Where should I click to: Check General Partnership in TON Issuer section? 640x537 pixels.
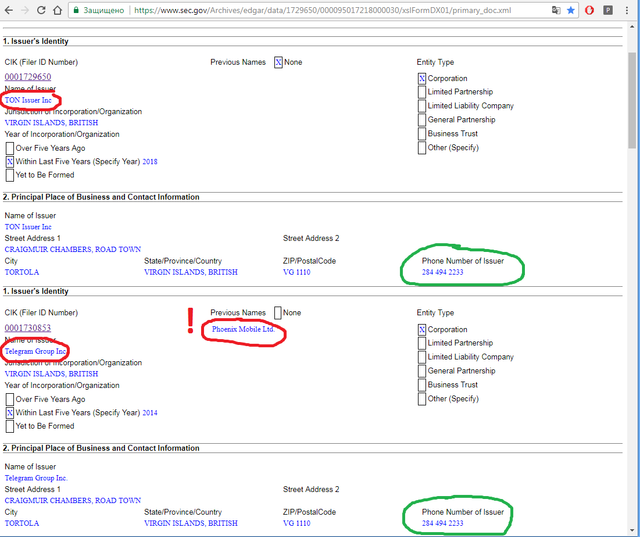pos(422,120)
